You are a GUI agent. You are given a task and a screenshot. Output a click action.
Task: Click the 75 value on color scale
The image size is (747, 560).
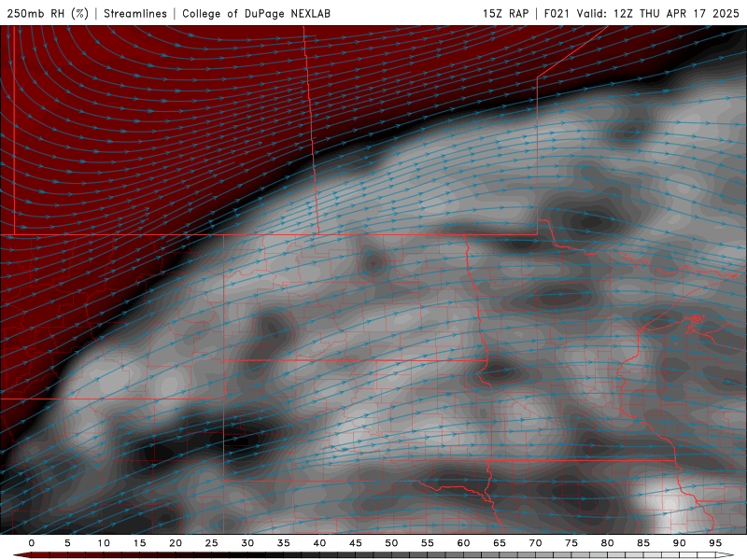(x=571, y=543)
